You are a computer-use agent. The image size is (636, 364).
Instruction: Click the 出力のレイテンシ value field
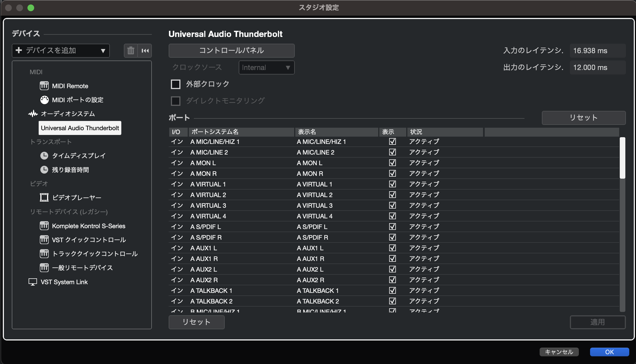[x=598, y=67]
